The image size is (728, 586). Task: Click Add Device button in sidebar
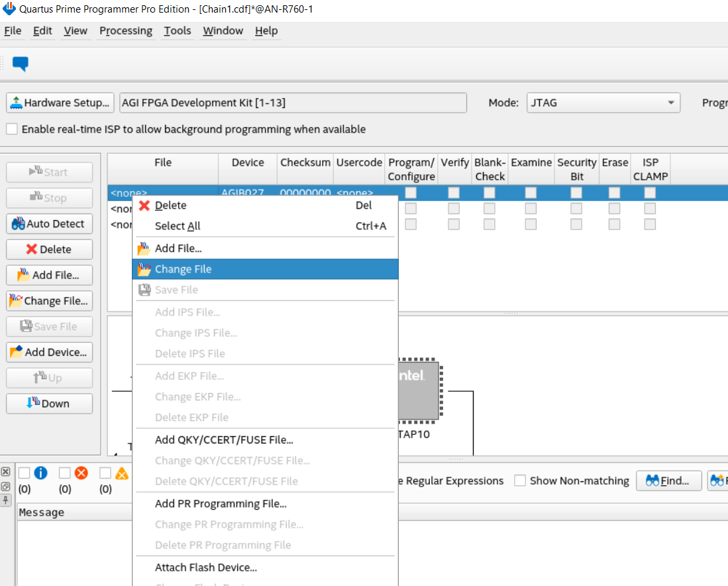pyautogui.click(x=49, y=352)
